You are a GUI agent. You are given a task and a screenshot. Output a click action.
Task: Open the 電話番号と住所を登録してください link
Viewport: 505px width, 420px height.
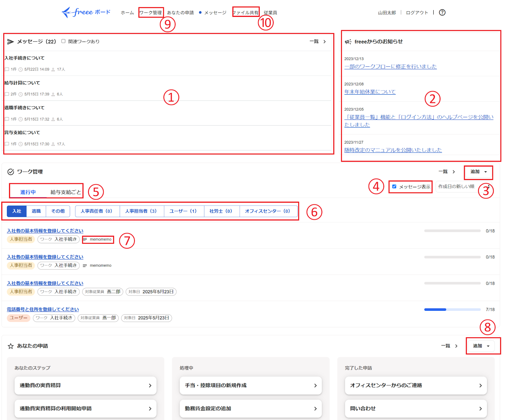pos(43,310)
